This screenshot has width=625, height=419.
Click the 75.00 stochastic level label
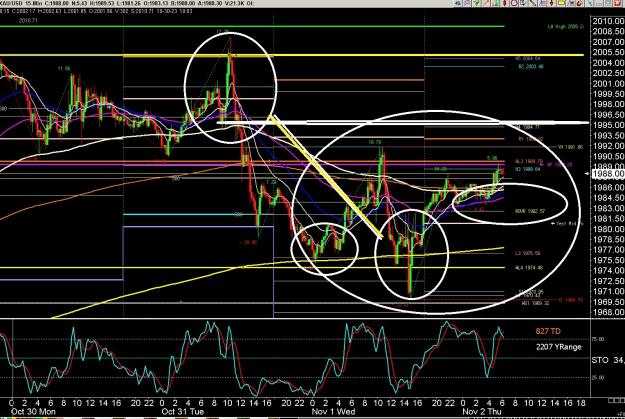click(x=598, y=339)
